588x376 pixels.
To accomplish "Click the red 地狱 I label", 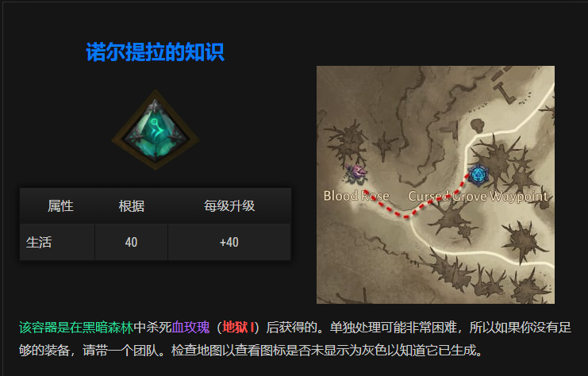I will point(238,328).
